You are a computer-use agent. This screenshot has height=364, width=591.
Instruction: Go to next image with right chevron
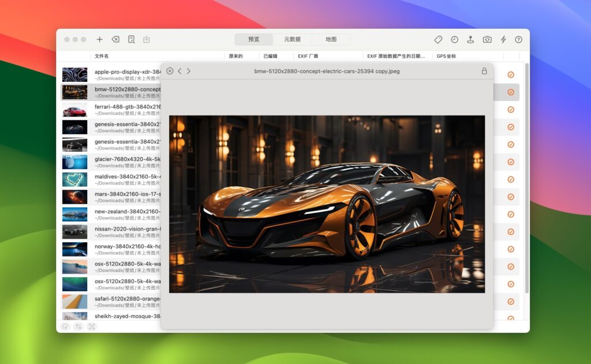click(x=188, y=71)
